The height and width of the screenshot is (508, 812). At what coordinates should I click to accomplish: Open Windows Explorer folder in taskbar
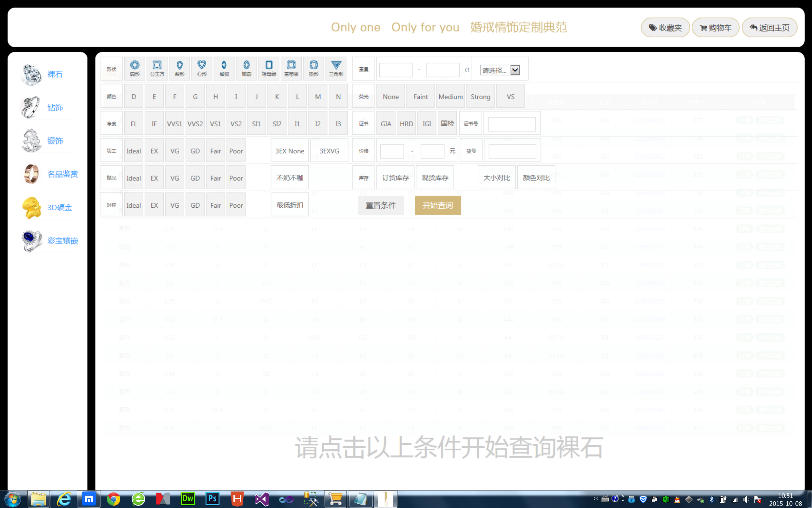click(x=39, y=499)
